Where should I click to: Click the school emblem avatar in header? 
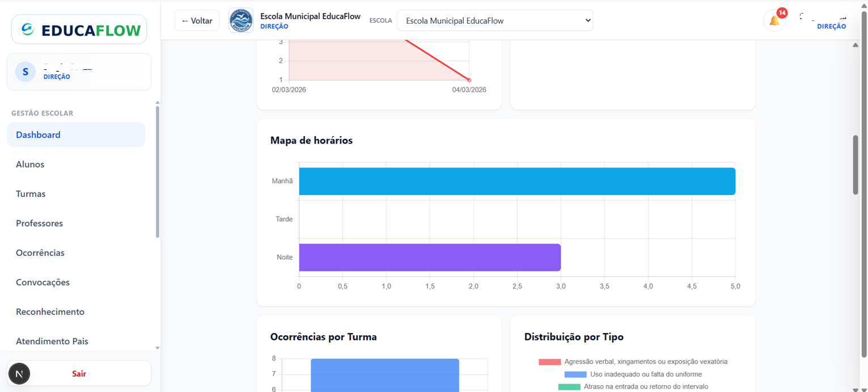coord(241,21)
